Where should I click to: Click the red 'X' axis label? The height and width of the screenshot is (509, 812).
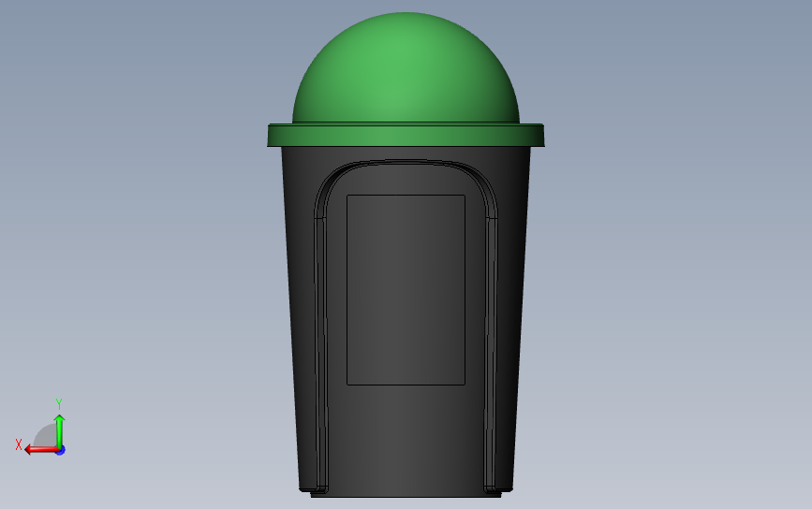[x=19, y=444]
